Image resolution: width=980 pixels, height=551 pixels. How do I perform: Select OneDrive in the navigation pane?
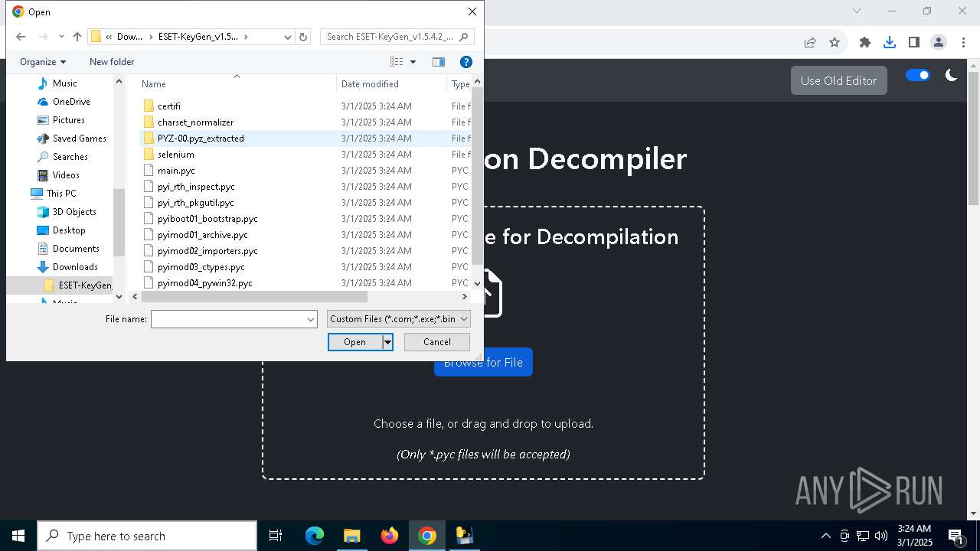(71, 102)
